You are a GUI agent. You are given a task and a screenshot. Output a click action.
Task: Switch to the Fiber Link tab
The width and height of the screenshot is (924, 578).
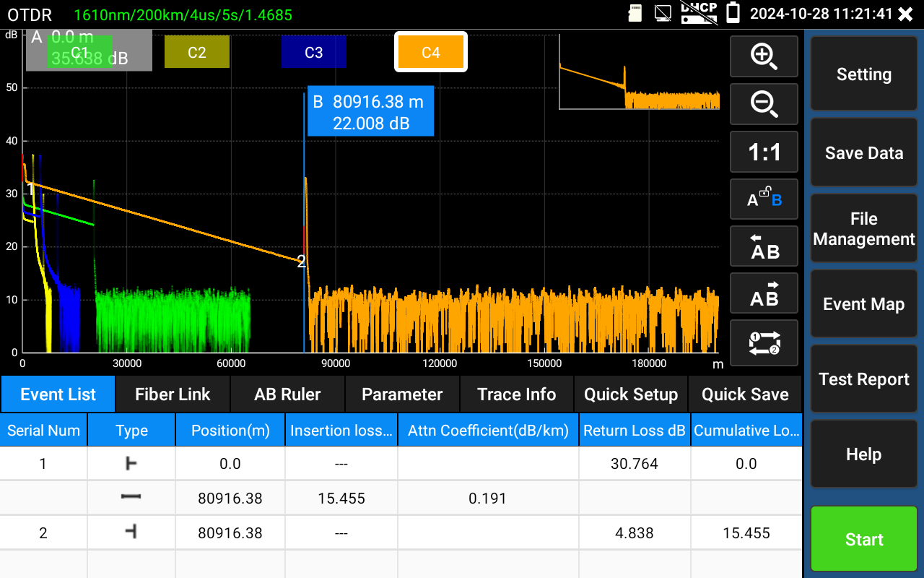(172, 394)
